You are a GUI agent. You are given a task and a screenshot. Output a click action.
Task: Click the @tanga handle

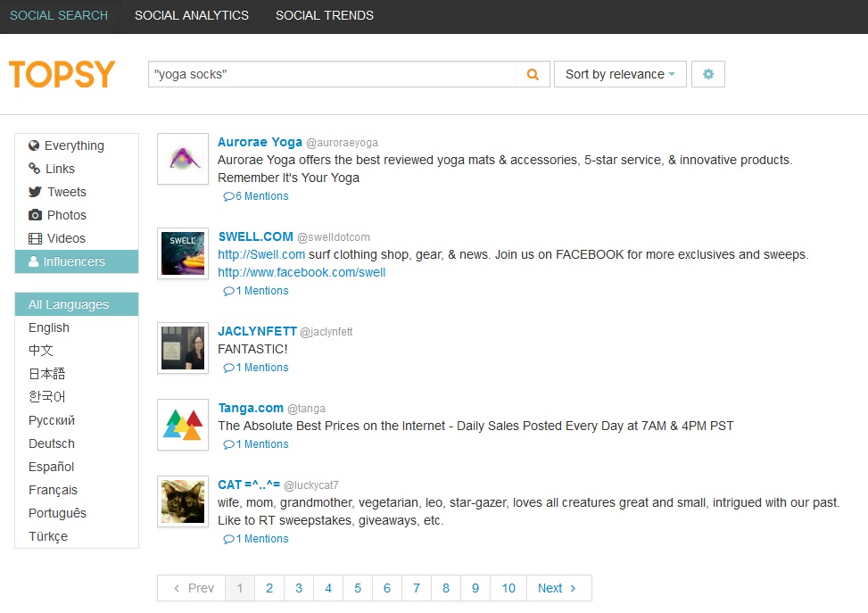tap(306, 409)
